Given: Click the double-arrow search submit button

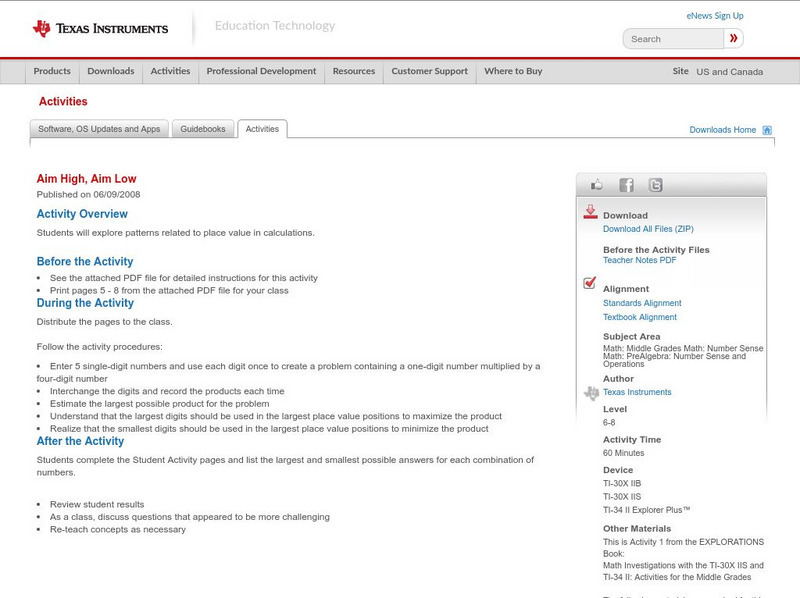Looking at the screenshot, I should pos(734,37).
